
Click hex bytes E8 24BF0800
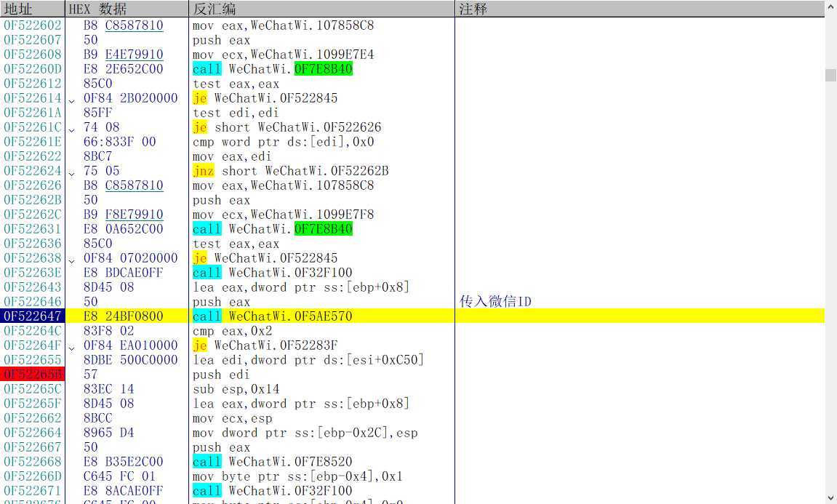pyautogui.click(x=124, y=316)
